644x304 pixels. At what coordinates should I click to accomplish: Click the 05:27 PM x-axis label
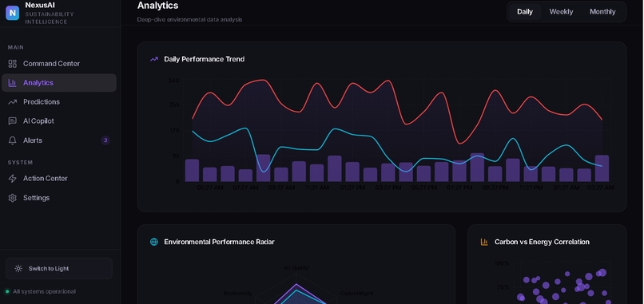pos(423,188)
